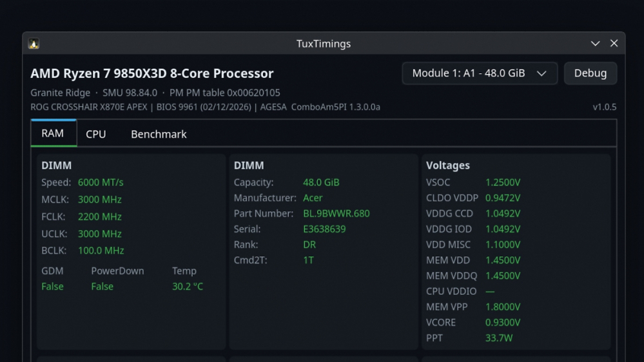This screenshot has width=644, height=362.
Task: Click the PowerDown False value
Action: tap(102, 287)
